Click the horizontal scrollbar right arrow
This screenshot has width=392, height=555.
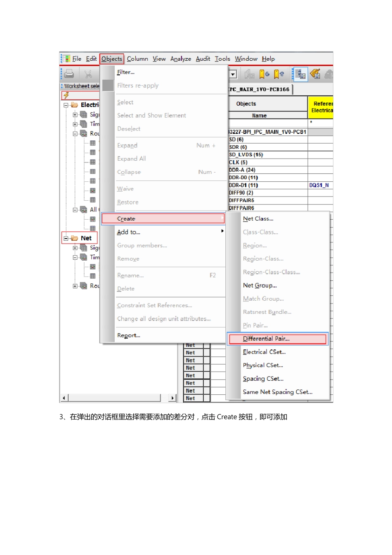(172, 398)
